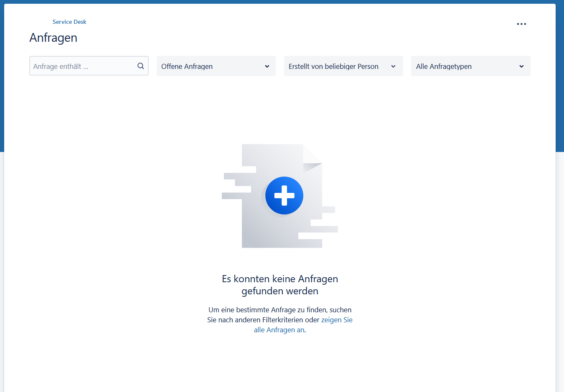The width and height of the screenshot is (564, 392).
Task: Click the 'Anfragen' page heading
Action: coord(53,38)
